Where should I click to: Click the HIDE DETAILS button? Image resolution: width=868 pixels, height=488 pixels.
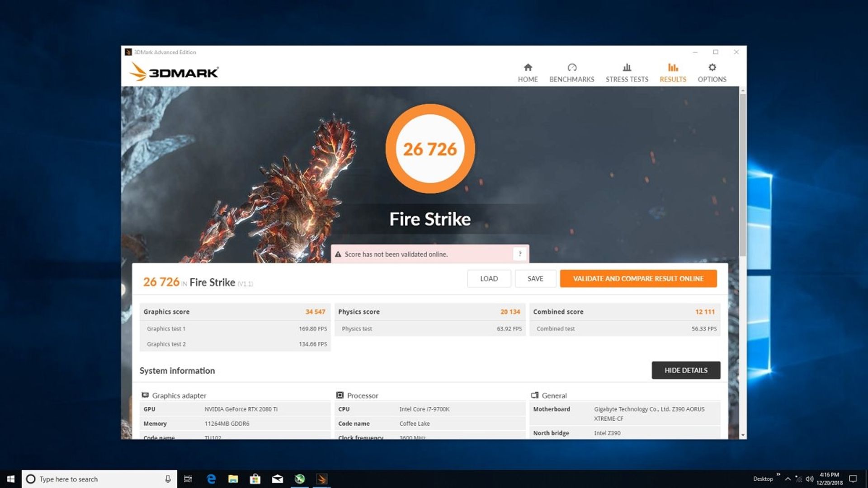click(x=686, y=370)
